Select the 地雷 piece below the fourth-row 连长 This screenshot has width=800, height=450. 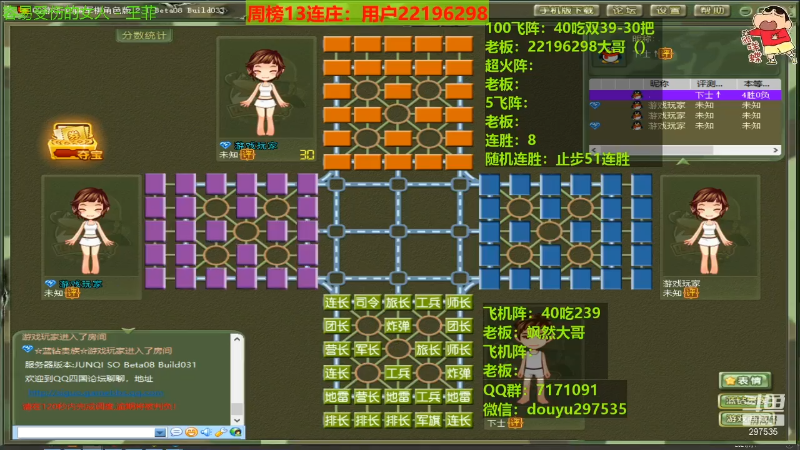pyautogui.click(x=336, y=396)
